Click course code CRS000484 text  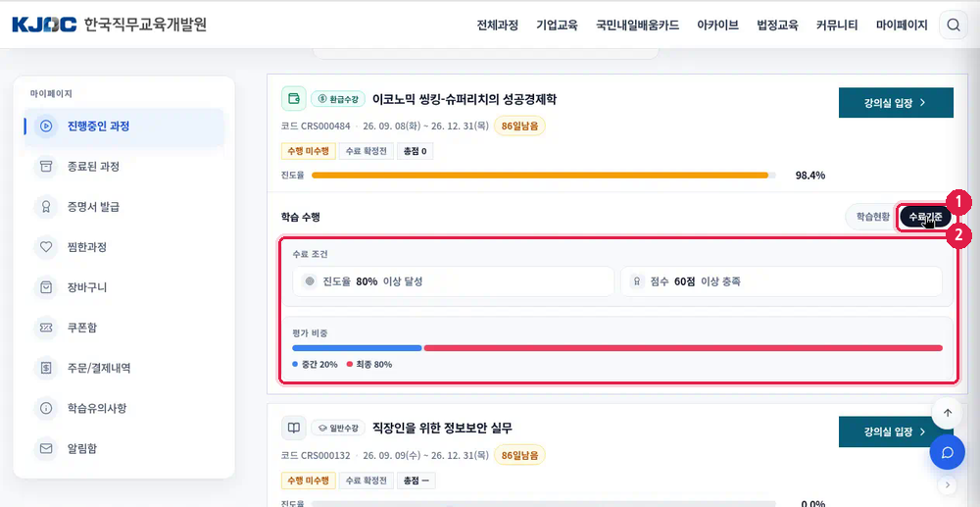[327, 126]
